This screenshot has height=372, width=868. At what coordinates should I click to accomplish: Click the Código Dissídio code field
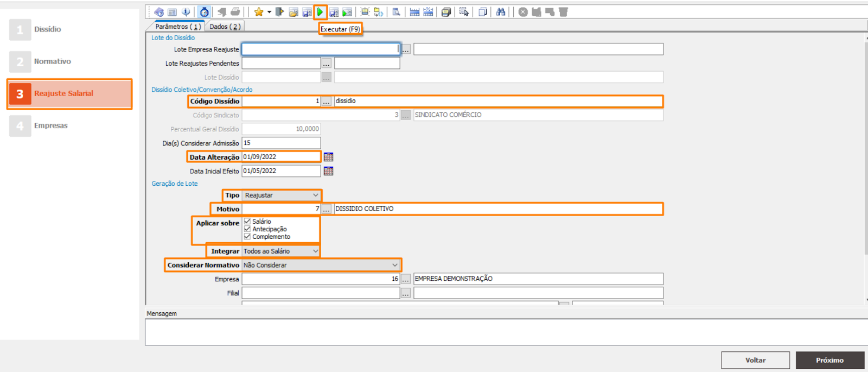tap(281, 102)
